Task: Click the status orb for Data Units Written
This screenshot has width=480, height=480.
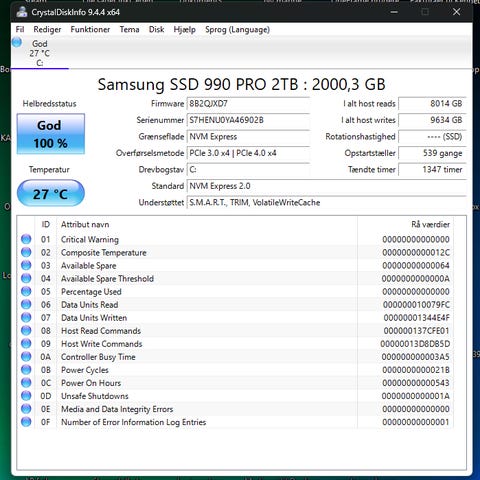Action: pos(26,317)
